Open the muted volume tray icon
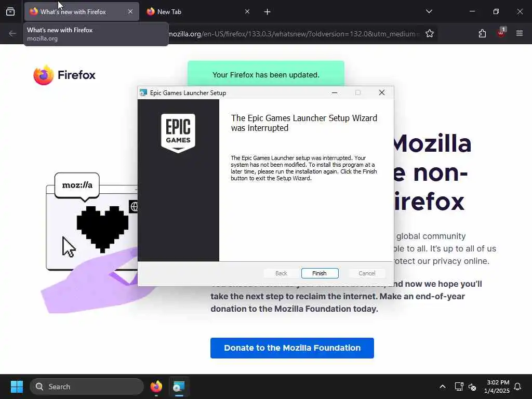Viewport: 532px width, 399px height. [x=472, y=387]
